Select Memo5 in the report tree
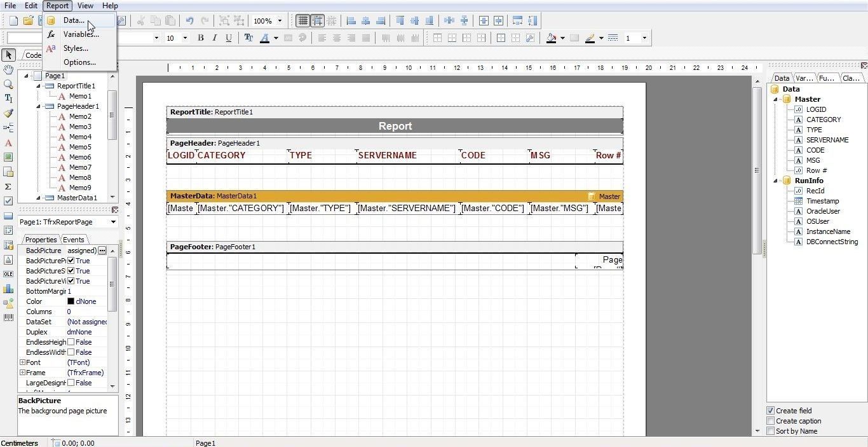The image size is (868, 447). click(x=80, y=147)
